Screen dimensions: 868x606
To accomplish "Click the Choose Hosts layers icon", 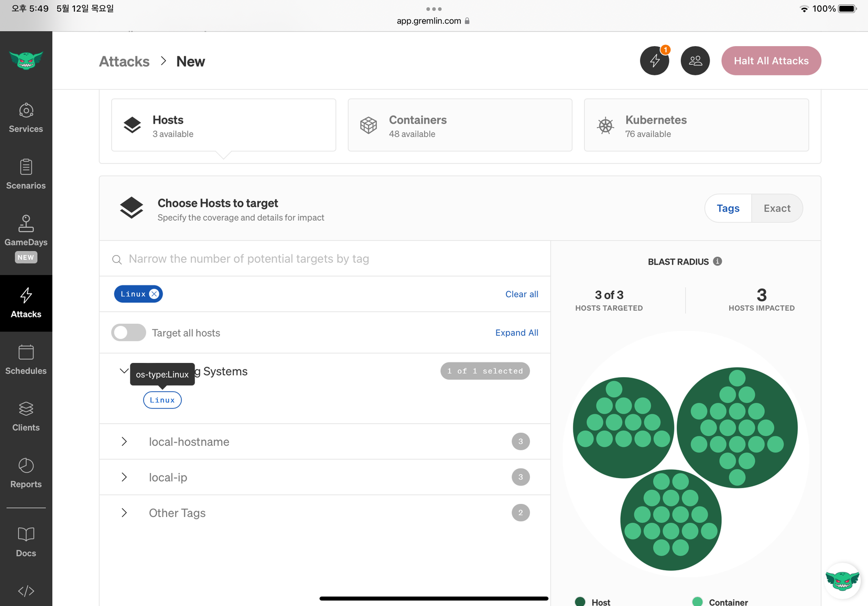I will 131,208.
